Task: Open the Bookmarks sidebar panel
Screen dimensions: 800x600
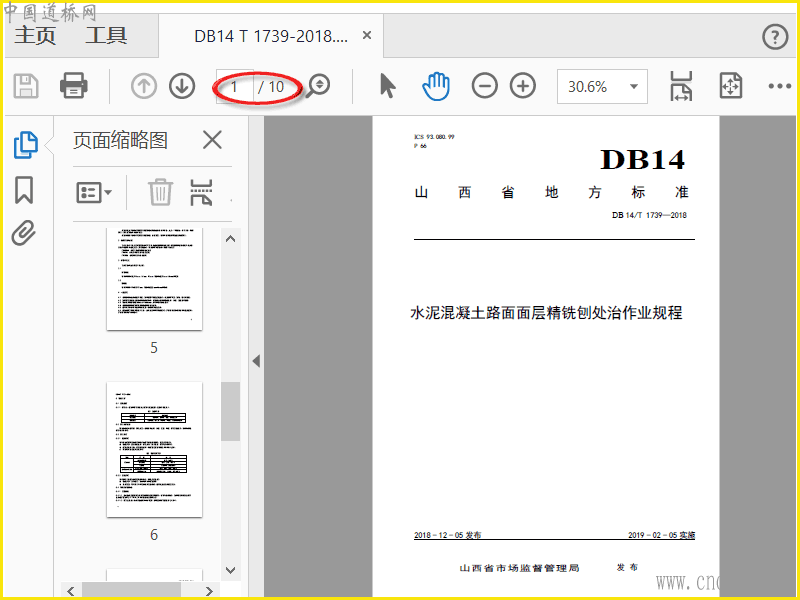Action: [24, 190]
